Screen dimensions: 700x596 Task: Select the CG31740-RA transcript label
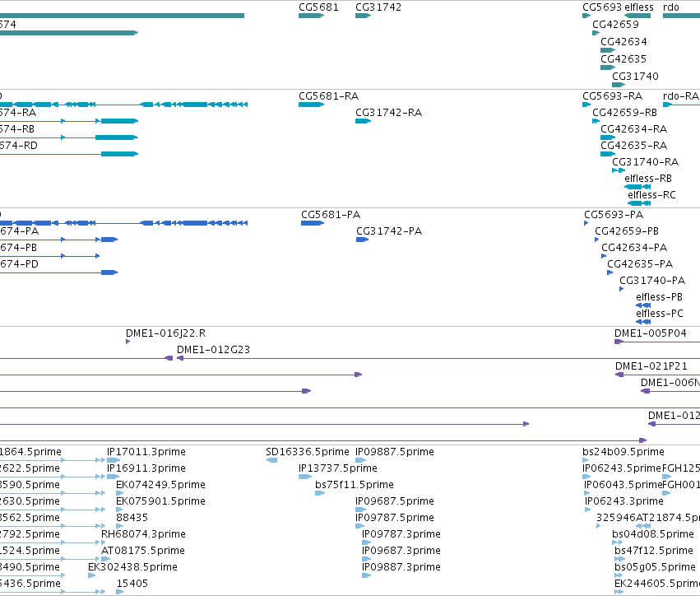[x=645, y=161]
